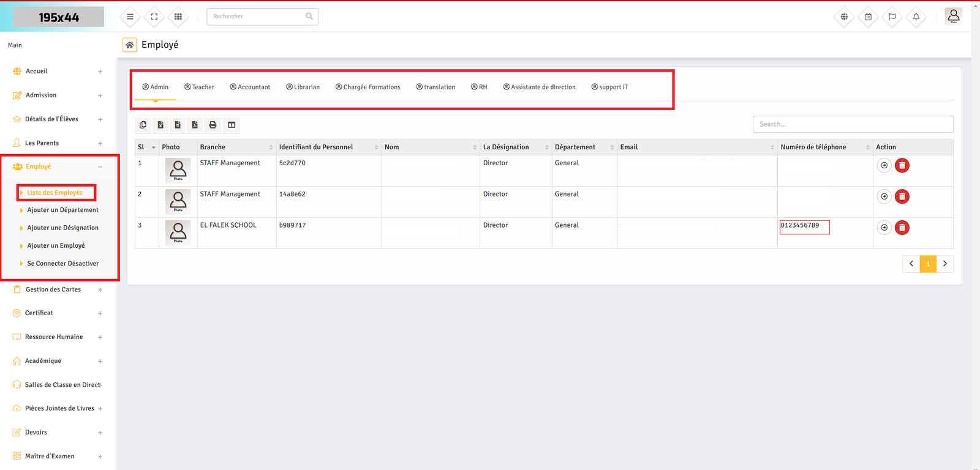This screenshot has width=980, height=470.
Task: Click the Excel export icon above the table
Action: [x=160, y=125]
